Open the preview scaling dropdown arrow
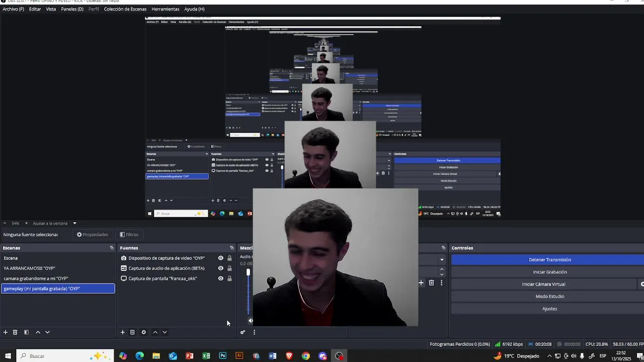Screen dimensions: 644x362 click(x=74, y=223)
